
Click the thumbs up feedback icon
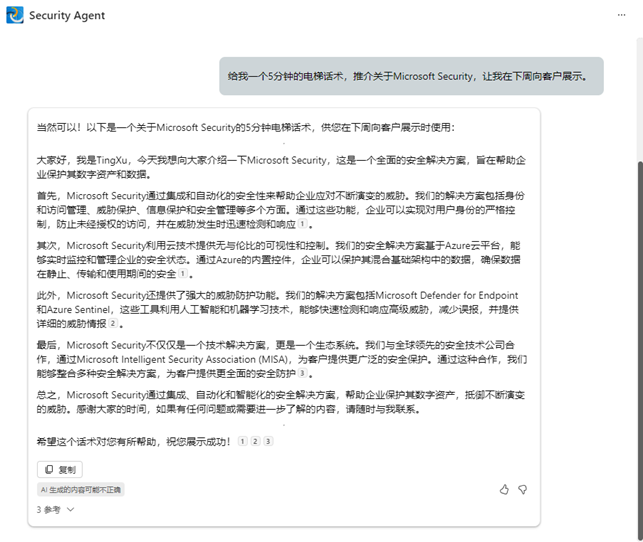point(504,489)
